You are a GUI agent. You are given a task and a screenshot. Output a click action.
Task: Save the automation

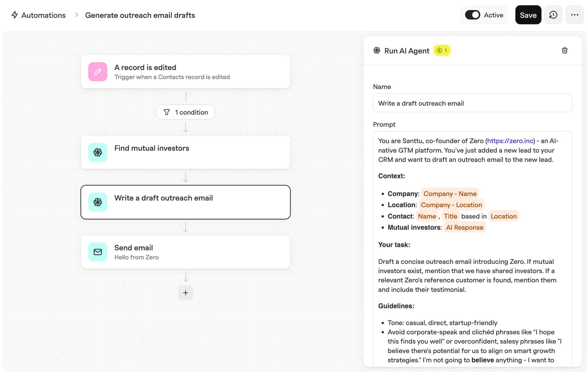pyautogui.click(x=528, y=15)
